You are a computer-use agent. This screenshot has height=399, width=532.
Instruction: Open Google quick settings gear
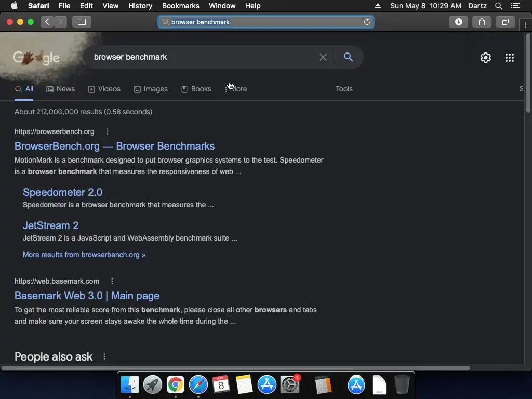pyautogui.click(x=486, y=58)
